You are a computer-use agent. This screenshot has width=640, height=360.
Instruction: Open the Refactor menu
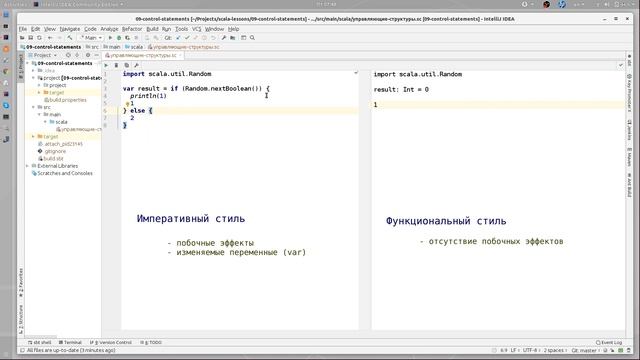coord(132,29)
